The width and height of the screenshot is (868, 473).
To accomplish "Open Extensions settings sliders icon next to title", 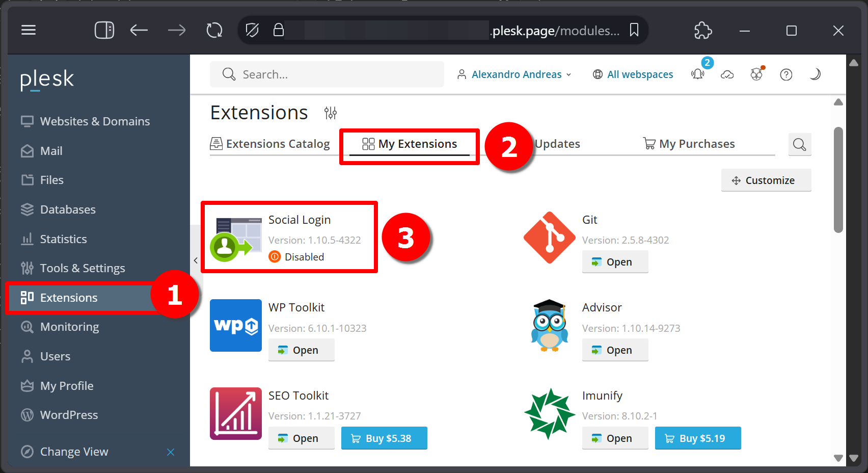I will [331, 113].
